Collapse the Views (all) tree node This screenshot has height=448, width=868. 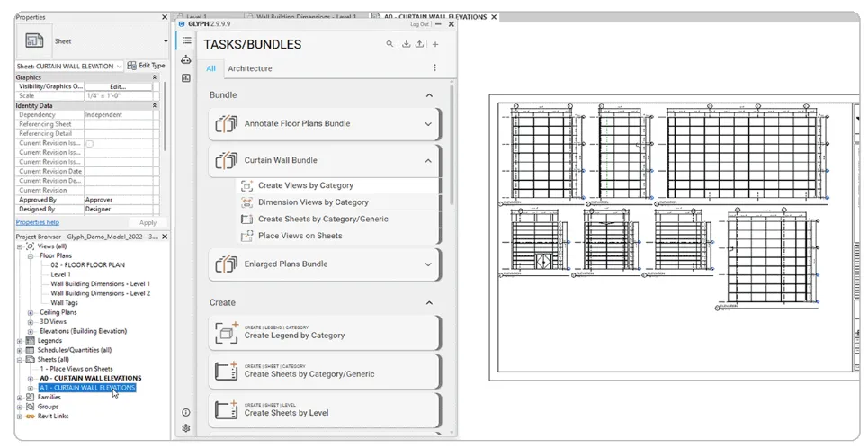[20, 246]
